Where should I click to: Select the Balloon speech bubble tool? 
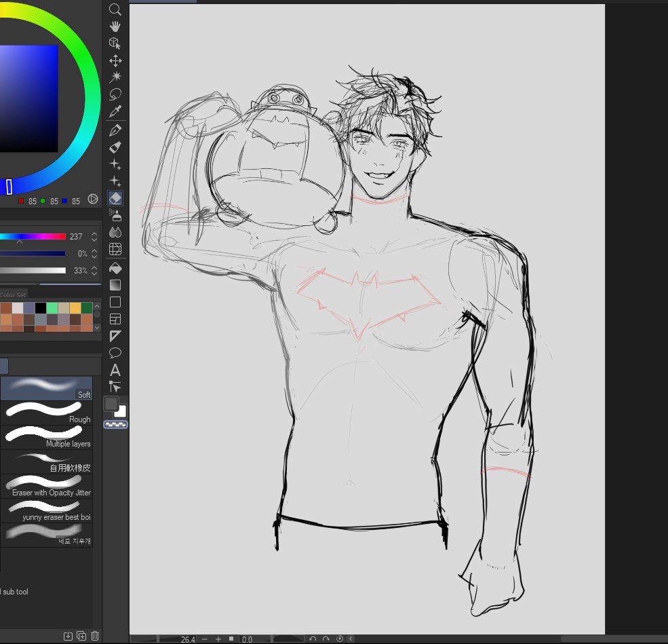115,353
